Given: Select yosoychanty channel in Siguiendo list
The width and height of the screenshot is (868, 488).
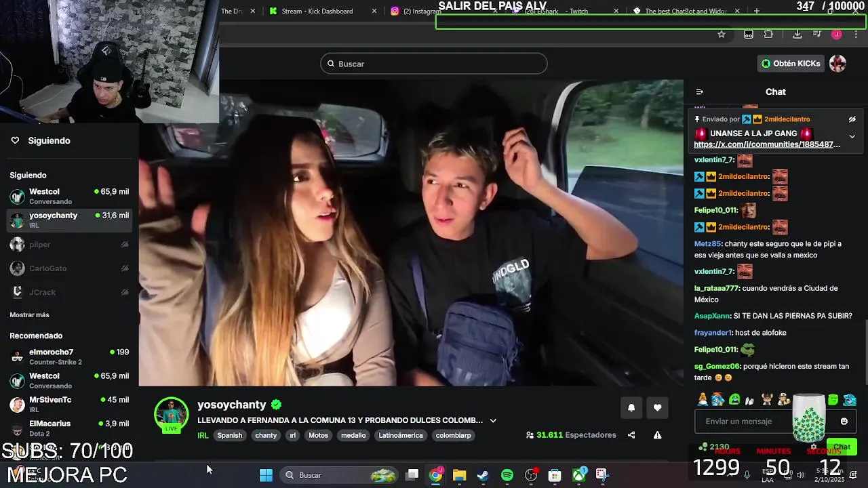Looking at the screenshot, I should click(69, 220).
